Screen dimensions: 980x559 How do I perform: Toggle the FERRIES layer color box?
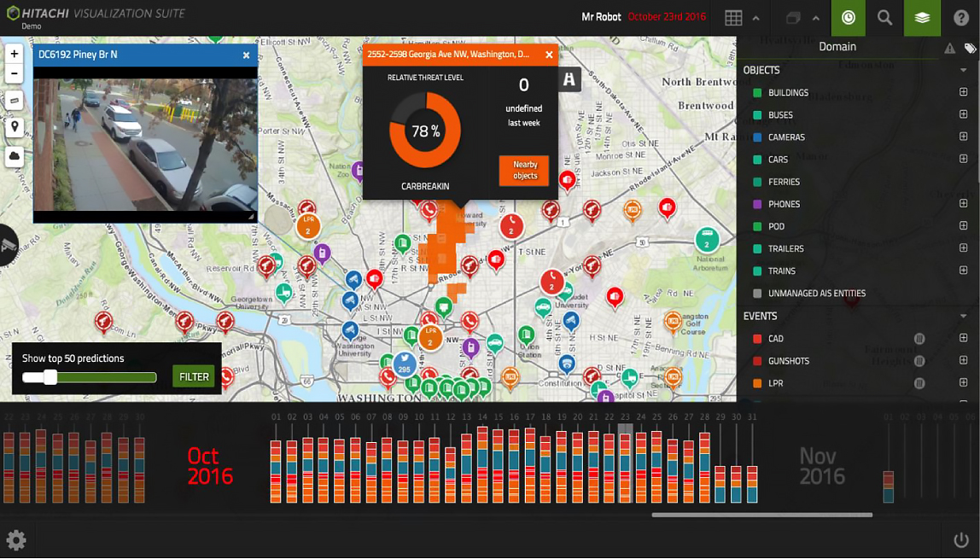click(x=757, y=182)
